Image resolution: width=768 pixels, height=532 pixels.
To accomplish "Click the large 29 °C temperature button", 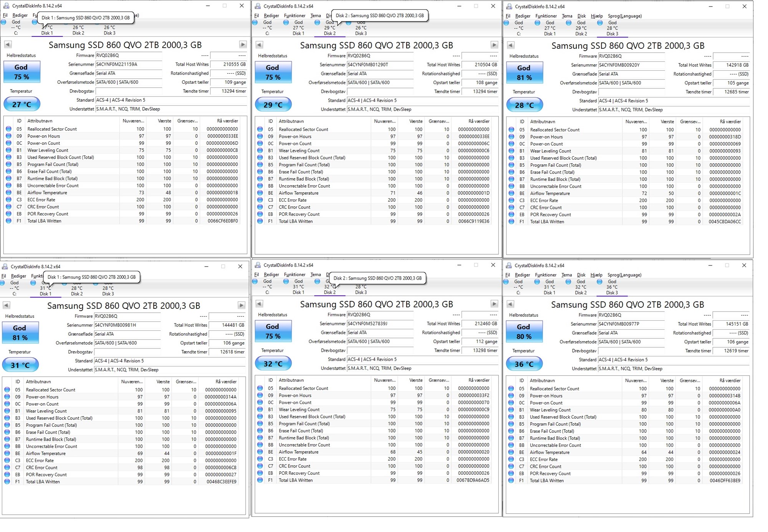I will pos(273,104).
